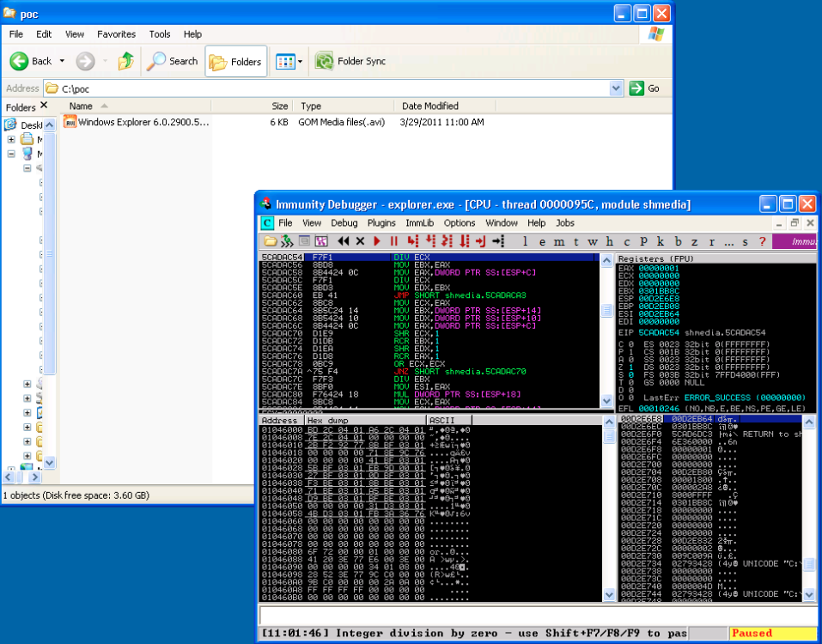
Task: Click the Folder Sync button
Action: [350, 61]
